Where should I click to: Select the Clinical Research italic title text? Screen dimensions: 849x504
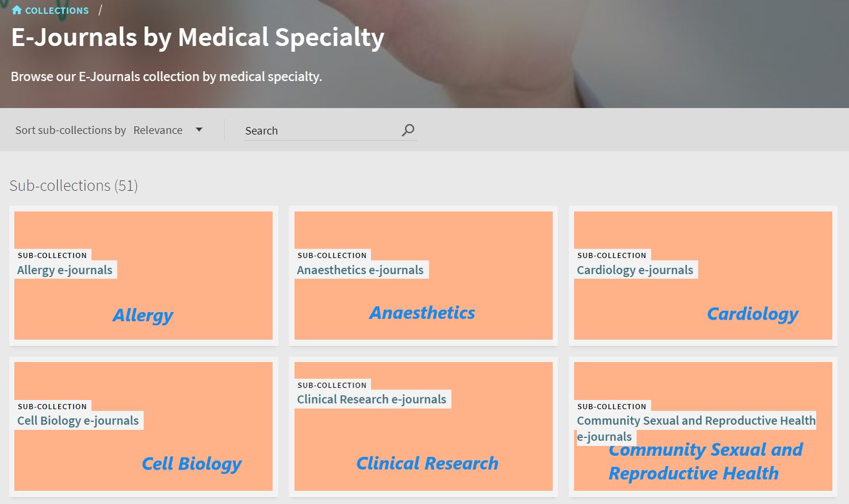[427, 463]
